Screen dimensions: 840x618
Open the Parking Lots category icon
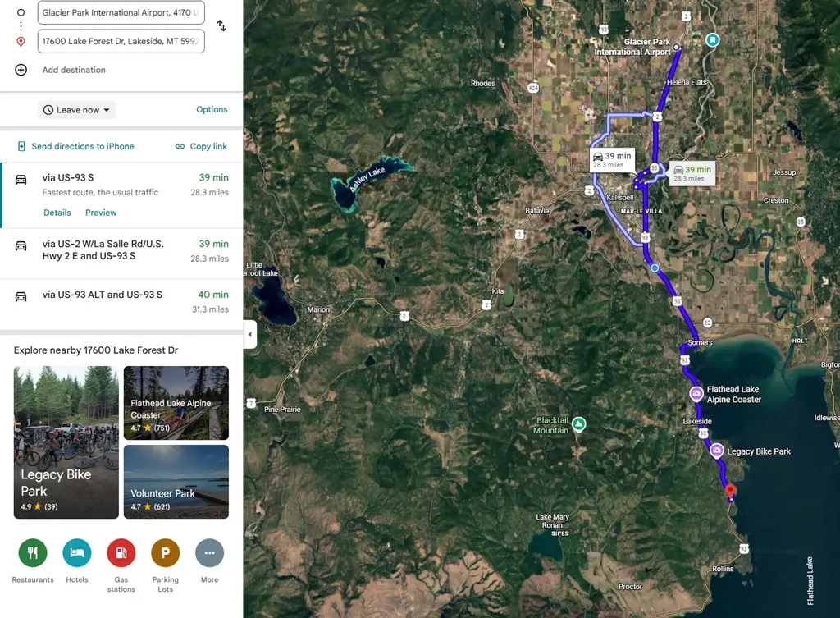coord(166,552)
